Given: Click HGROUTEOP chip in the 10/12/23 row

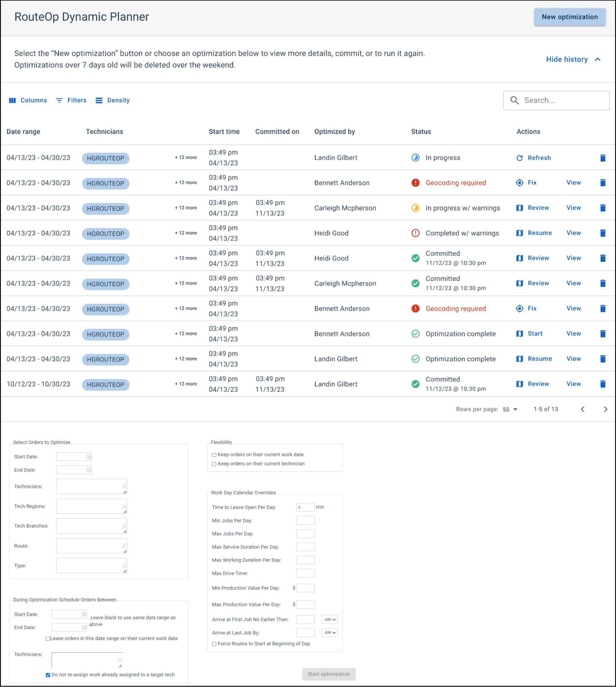Looking at the screenshot, I should coord(105,385).
